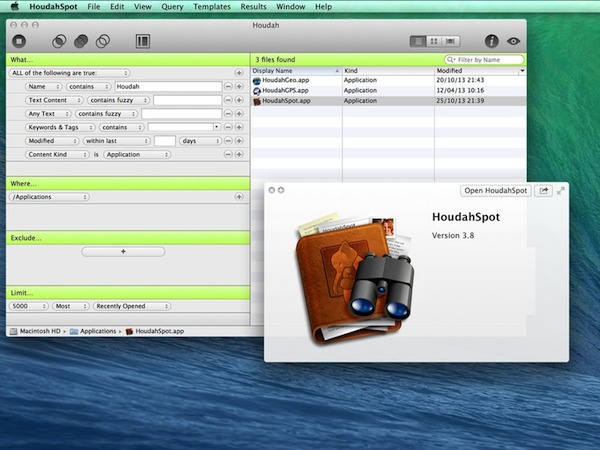Viewport: 600px width, 450px height.
Task: Click the Quick Look eye icon
Action: pyautogui.click(x=514, y=41)
